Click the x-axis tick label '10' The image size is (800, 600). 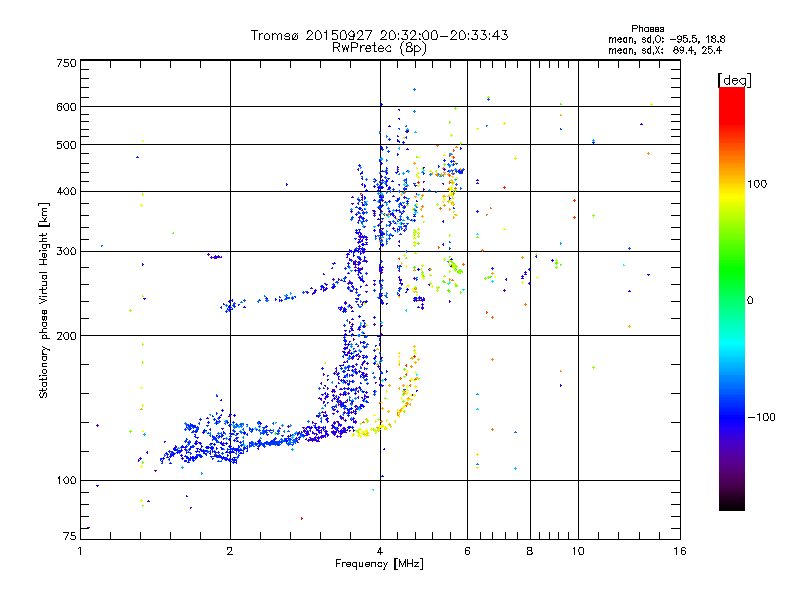pos(578,551)
